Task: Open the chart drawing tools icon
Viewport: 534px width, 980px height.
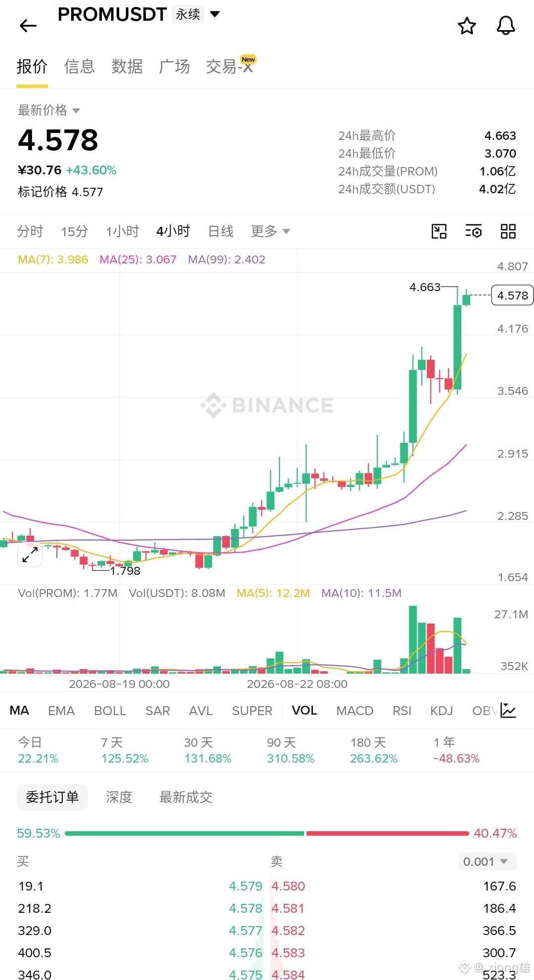Action: pos(439,231)
